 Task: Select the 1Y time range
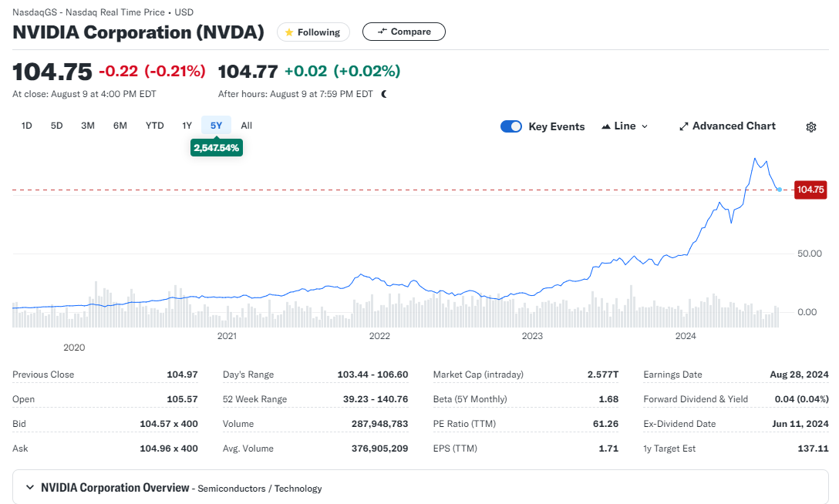click(x=187, y=126)
